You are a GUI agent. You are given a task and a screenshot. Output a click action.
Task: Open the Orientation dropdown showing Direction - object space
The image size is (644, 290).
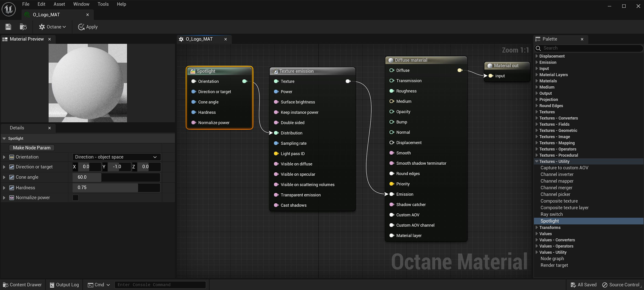pyautogui.click(x=116, y=157)
